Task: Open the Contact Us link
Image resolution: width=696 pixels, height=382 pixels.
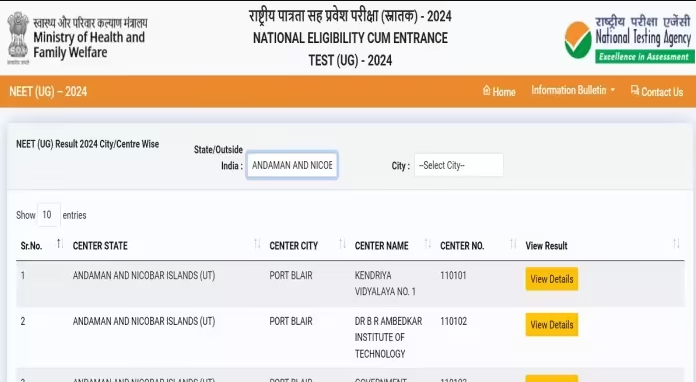Action: pos(657,91)
